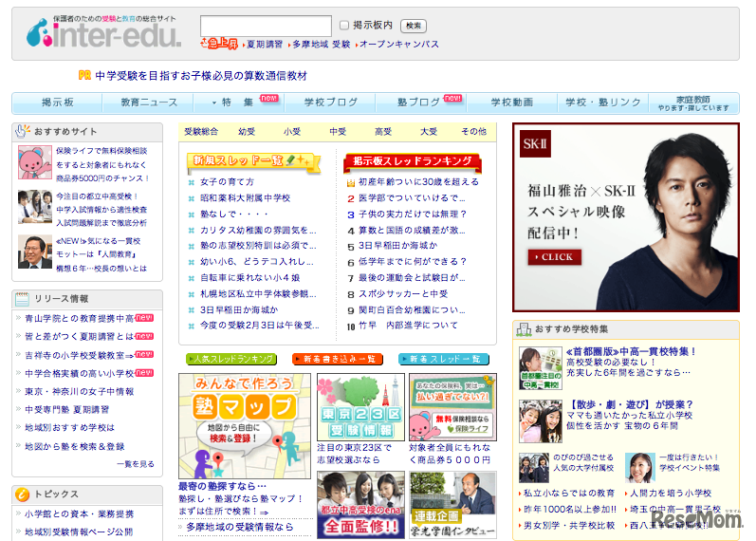Click the SK-II CLICK ad button
The height and width of the screenshot is (541, 756).
click(x=555, y=257)
